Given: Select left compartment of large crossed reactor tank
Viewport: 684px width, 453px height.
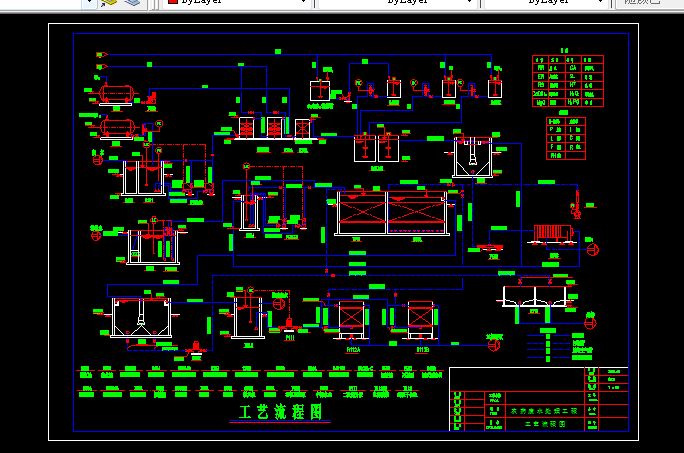Looking at the screenshot, I should 362,213.
